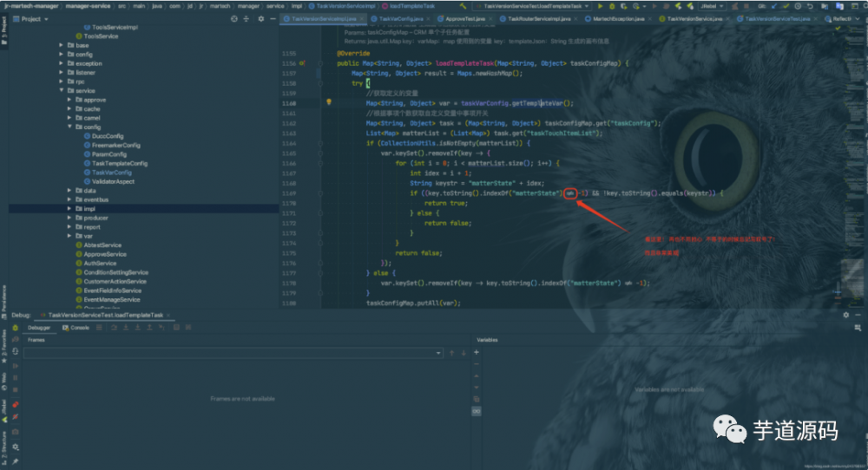This screenshot has width=868, height=470.
Task: Open debug settings gear icon
Action: (x=15, y=447)
